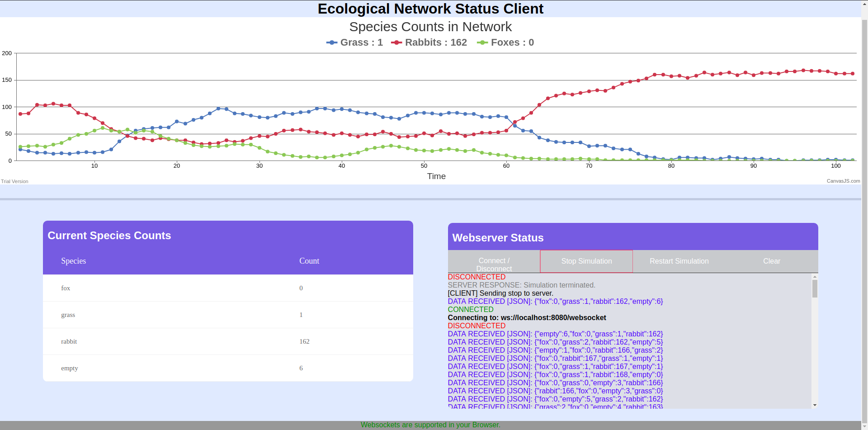Click the x-axis label 100
The width and height of the screenshot is (868, 430).
pos(836,166)
